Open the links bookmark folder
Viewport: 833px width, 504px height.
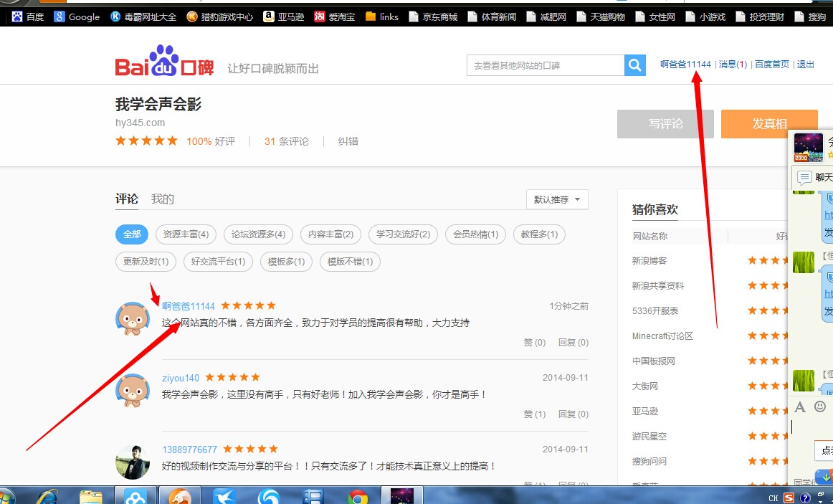click(x=381, y=16)
